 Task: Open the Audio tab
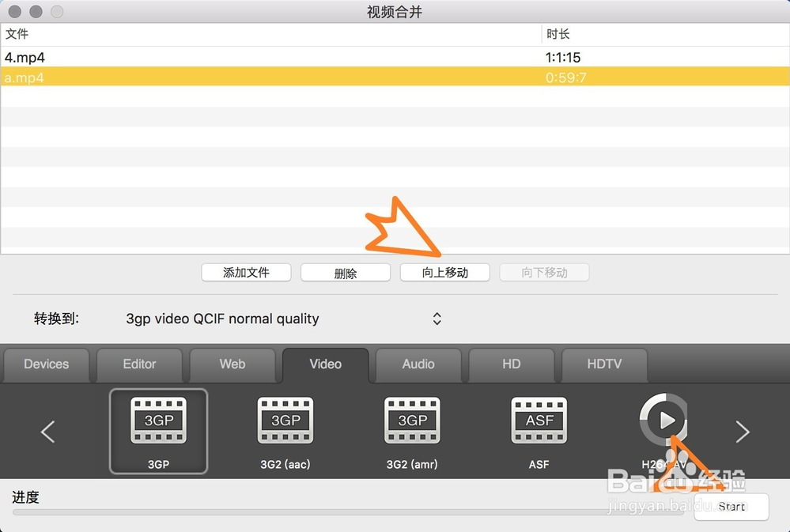418,364
